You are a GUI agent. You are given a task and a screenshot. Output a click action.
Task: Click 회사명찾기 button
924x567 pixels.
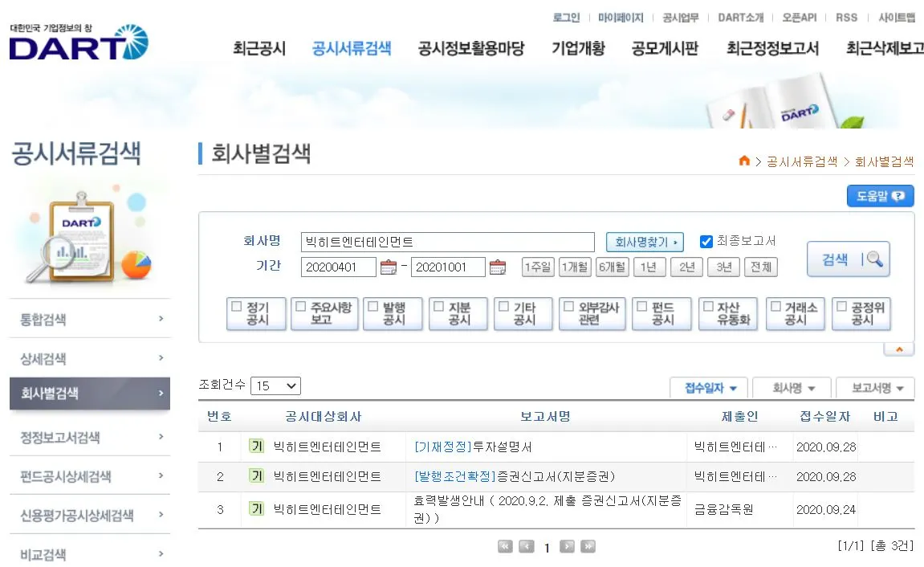pyautogui.click(x=645, y=243)
